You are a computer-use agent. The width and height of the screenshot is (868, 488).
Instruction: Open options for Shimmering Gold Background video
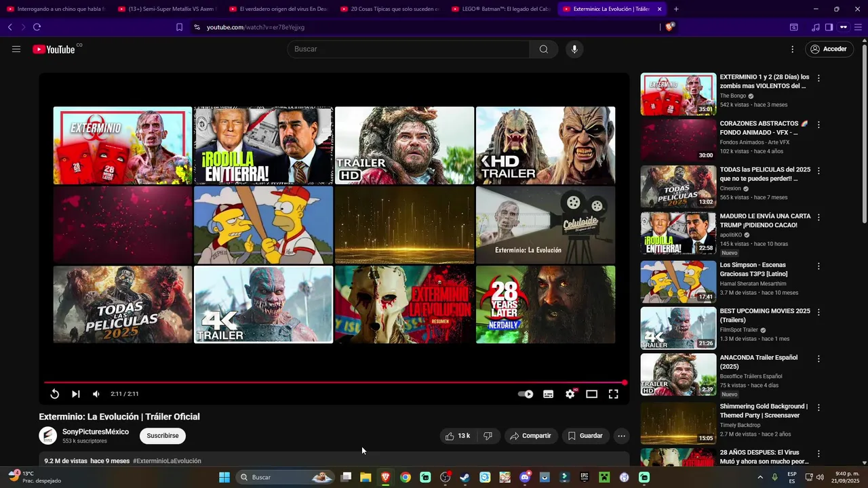click(818, 407)
